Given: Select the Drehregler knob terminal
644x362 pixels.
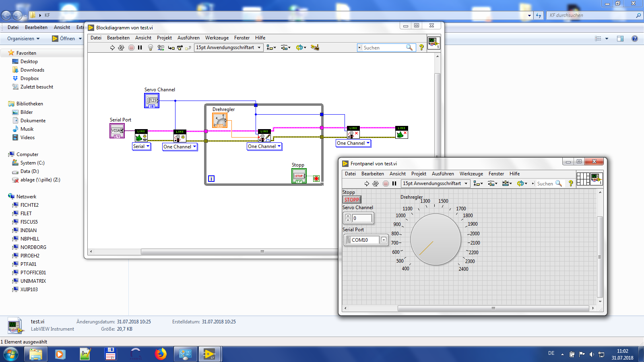Looking at the screenshot, I should (220, 120).
